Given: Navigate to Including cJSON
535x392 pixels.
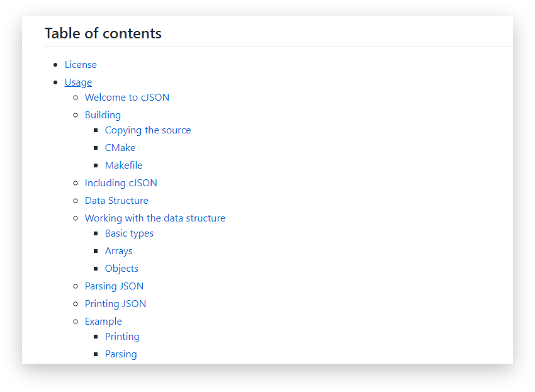Looking at the screenshot, I should [121, 183].
